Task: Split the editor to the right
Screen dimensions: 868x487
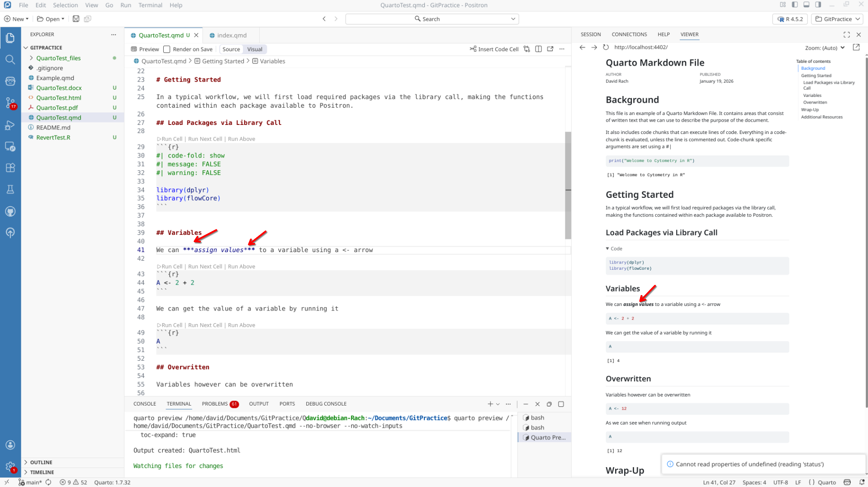Action: click(538, 49)
